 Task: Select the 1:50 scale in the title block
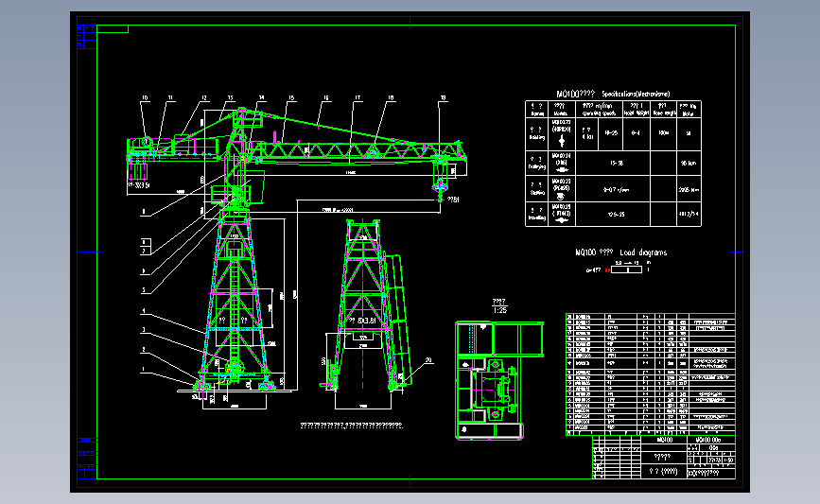tap(728, 461)
